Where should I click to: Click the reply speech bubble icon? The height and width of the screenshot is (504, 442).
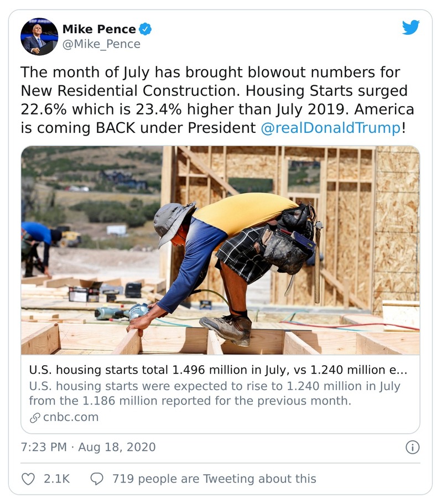(x=97, y=479)
